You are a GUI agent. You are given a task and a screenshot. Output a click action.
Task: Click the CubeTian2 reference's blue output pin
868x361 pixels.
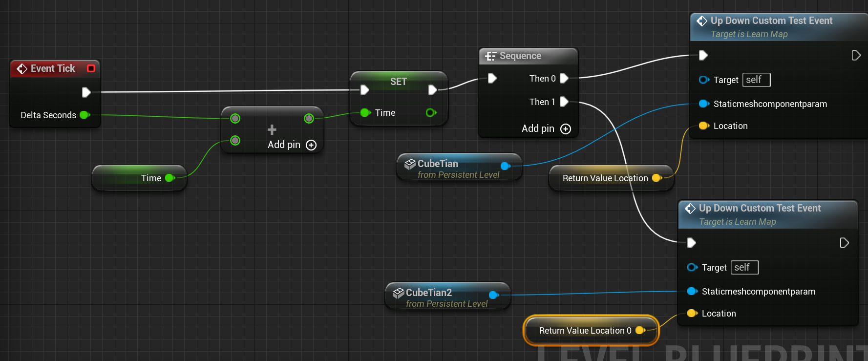coord(494,295)
